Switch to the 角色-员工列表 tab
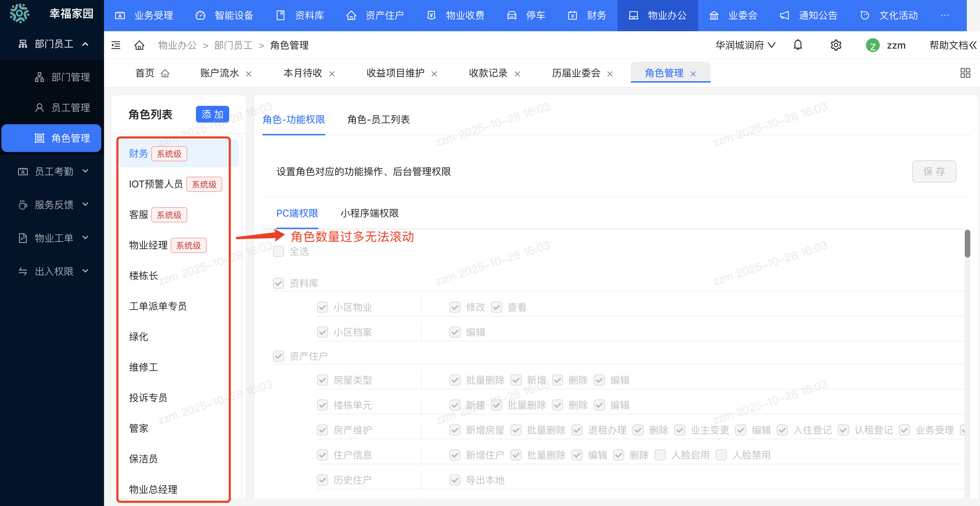The width and height of the screenshot is (980, 506). [x=378, y=120]
